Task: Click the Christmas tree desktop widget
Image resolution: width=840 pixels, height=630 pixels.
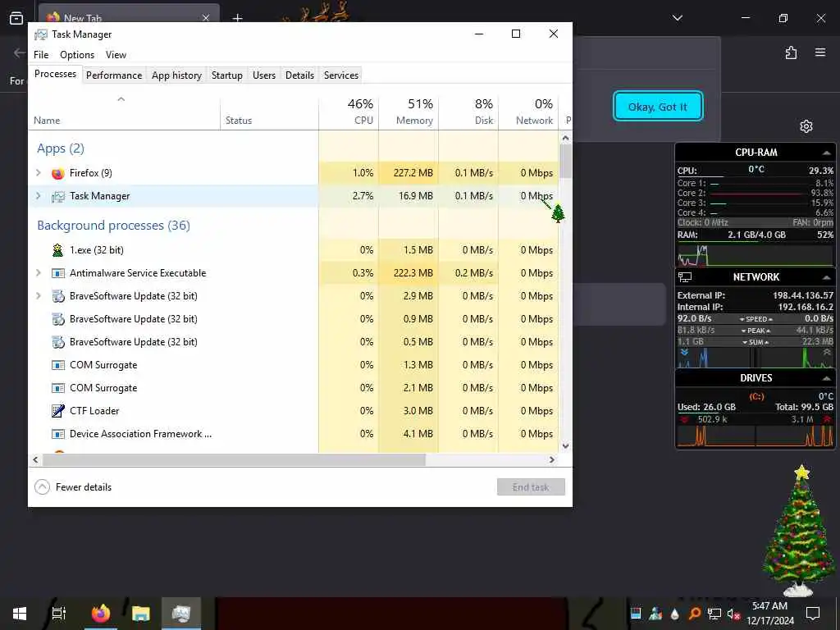Action: click(x=798, y=531)
